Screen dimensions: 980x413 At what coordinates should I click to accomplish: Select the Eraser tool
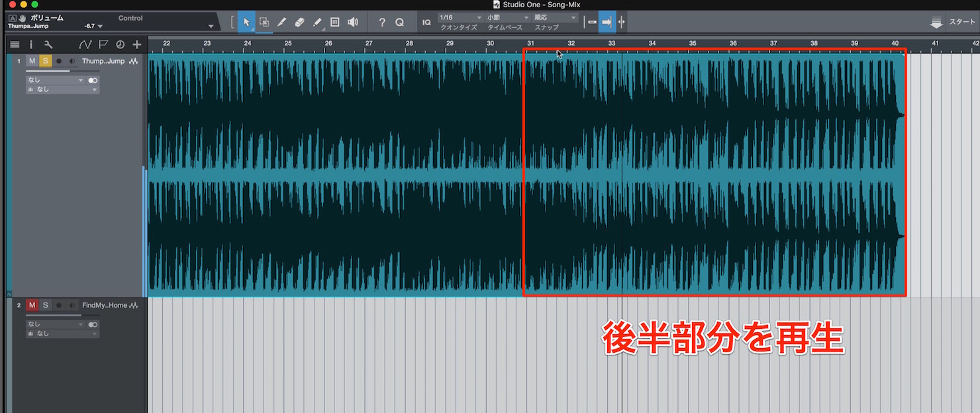pos(299,22)
